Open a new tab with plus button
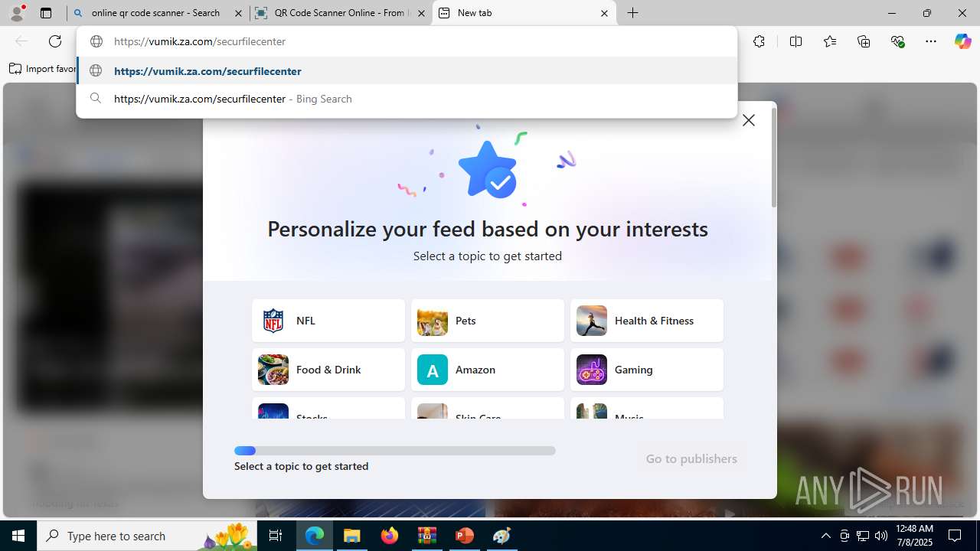This screenshot has width=980, height=551. [x=633, y=13]
